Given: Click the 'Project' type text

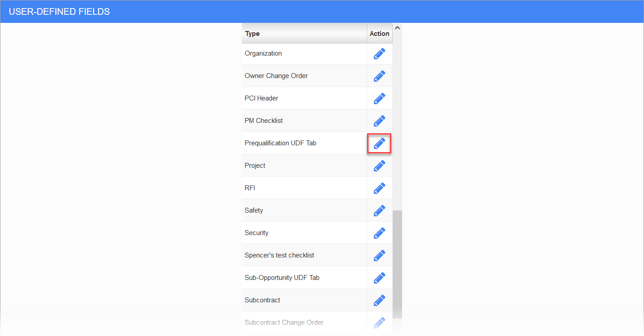Looking at the screenshot, I should 255,166.
